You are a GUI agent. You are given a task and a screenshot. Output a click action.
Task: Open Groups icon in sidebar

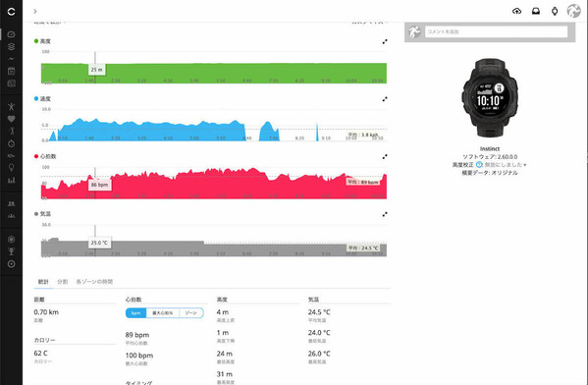[x=11, y=216]
